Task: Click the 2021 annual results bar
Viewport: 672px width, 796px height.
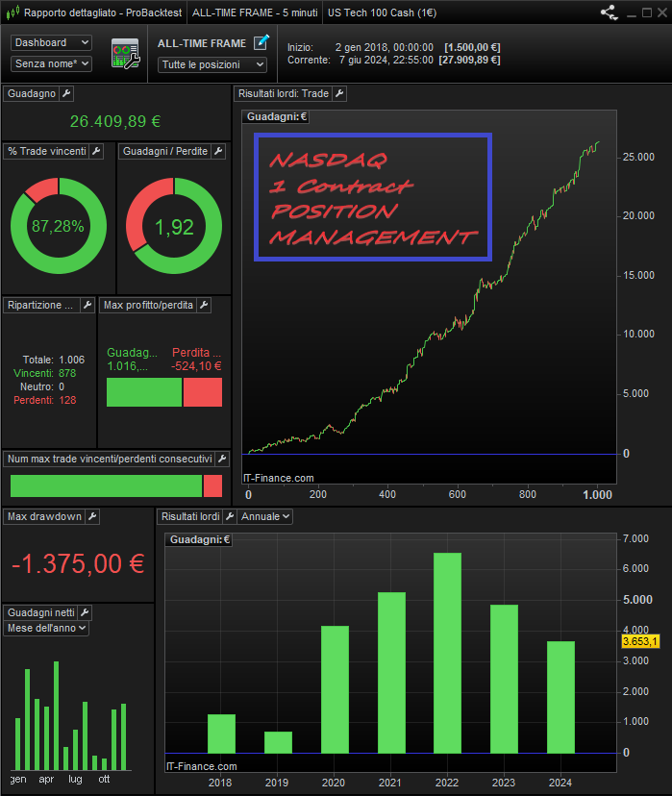Action: click(x=392, y=673)
